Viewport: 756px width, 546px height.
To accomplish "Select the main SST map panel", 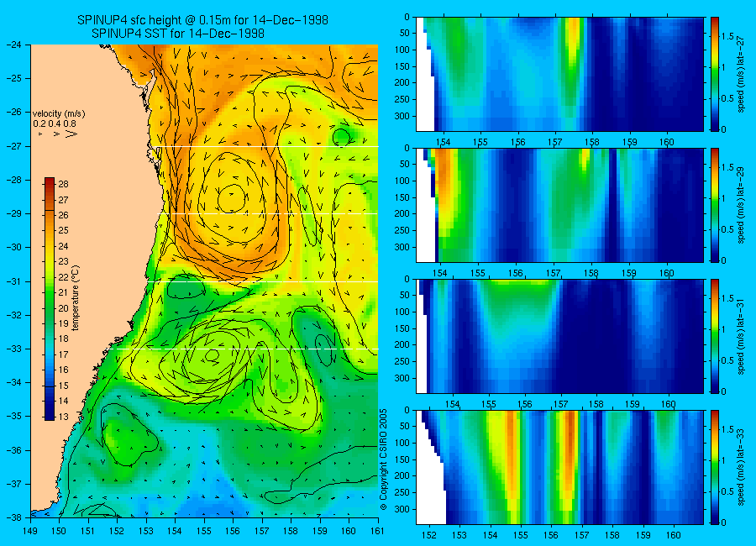I will [204, 281].
